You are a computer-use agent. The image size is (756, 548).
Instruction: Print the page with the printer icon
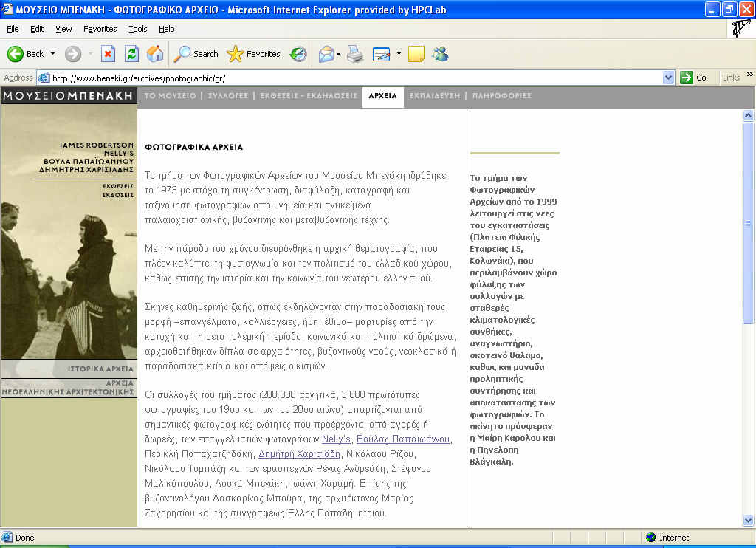pos(356,54)
